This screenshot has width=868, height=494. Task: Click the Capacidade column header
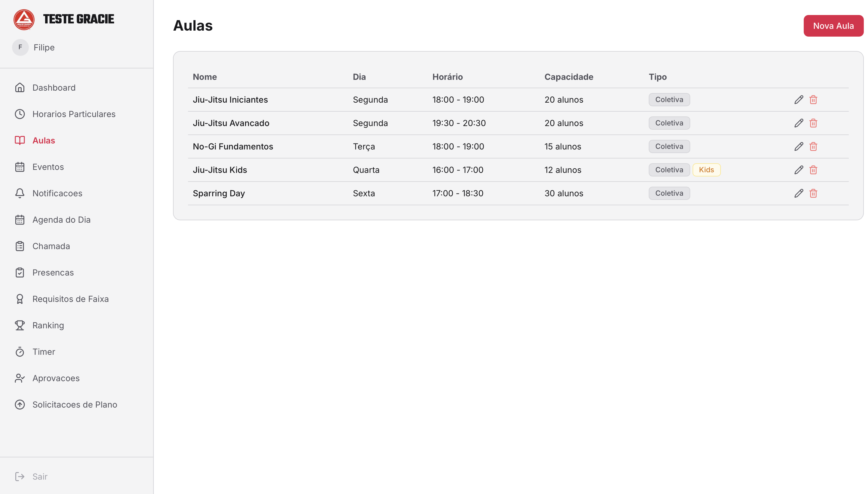[569, 77]
